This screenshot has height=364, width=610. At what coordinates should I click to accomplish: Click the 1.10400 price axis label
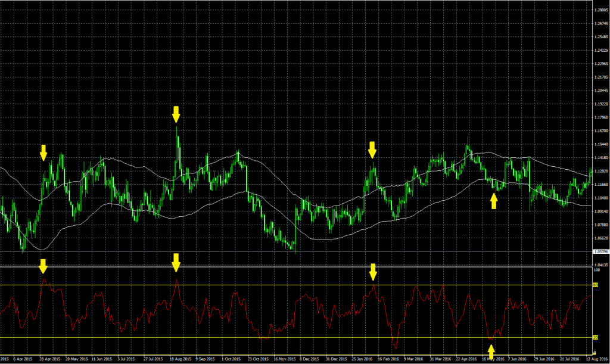602,198
